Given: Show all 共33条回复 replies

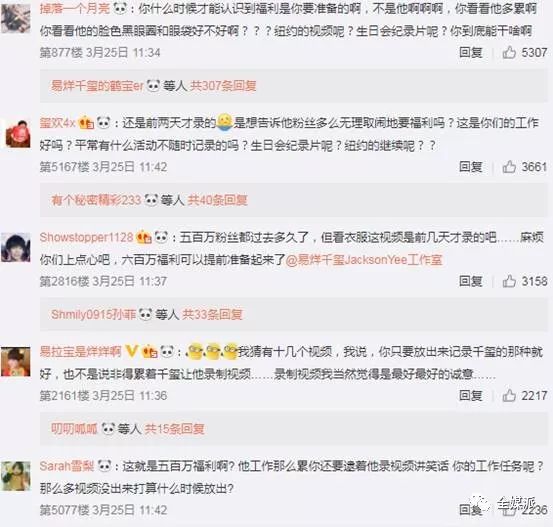Looking at the screenshot, I should click(x=212, y=314).
